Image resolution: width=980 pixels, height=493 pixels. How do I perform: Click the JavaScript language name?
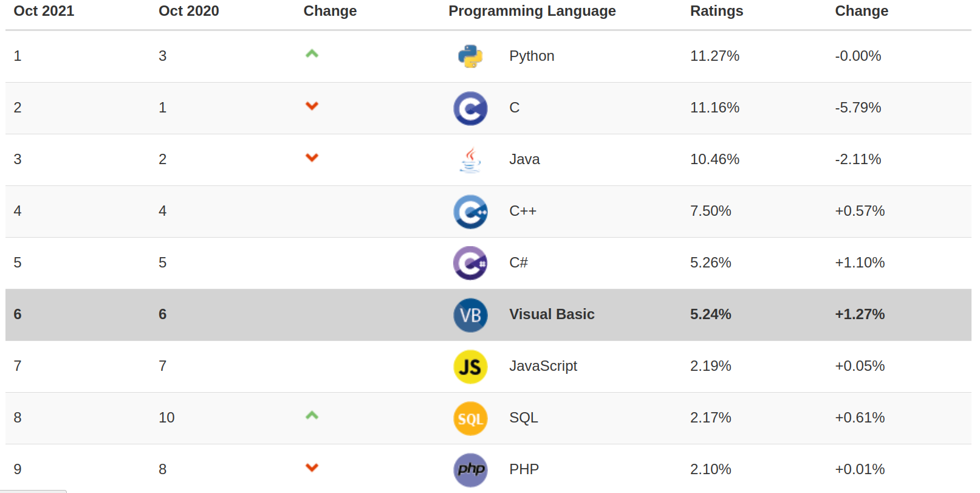[x=543, y=366]
